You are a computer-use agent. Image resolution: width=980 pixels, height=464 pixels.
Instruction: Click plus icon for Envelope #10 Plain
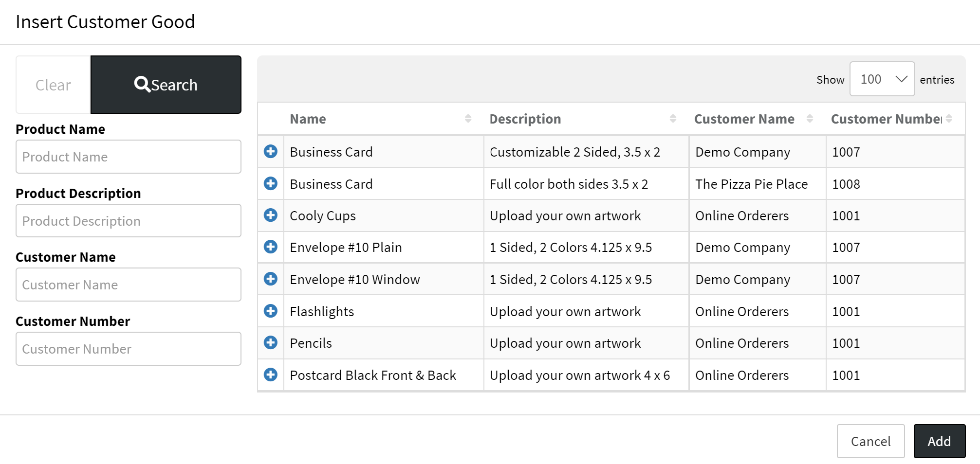tap(271, 247)
